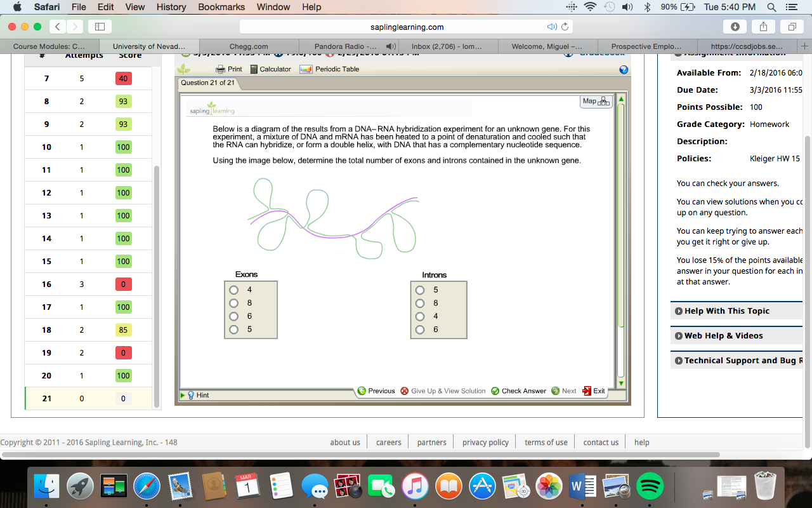Click Spotlight search in menu bar
Viewport: 812px width, 508px height.
[x=771, y=7]
